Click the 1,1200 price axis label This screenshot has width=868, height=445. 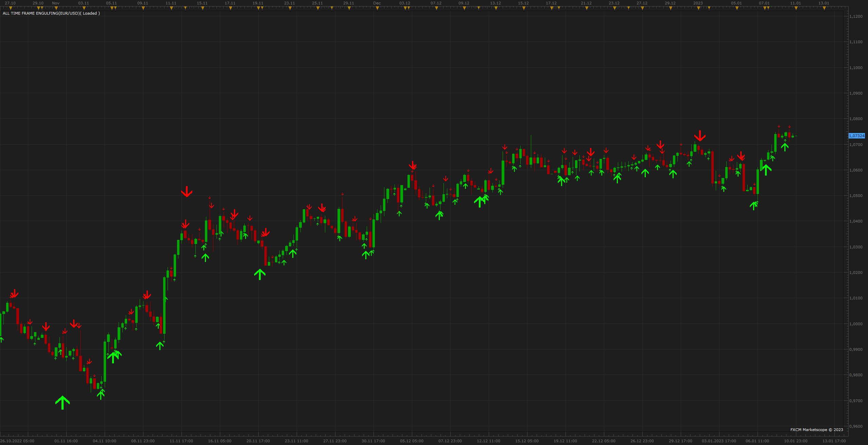856,16
